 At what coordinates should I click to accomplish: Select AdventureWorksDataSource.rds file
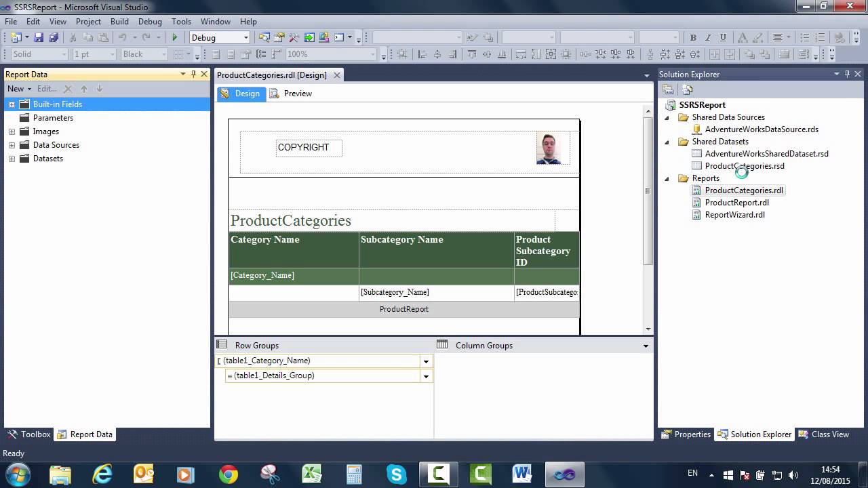pos(762,129)
